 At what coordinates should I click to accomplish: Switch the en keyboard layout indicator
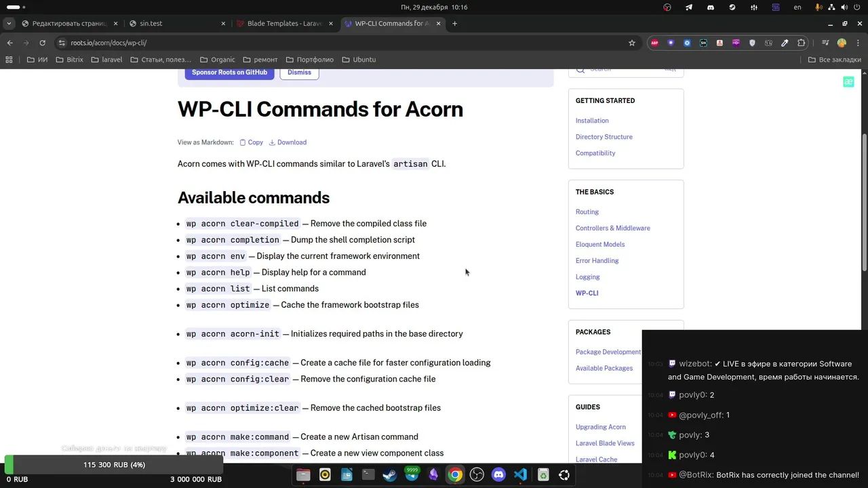tap(797, 7)
